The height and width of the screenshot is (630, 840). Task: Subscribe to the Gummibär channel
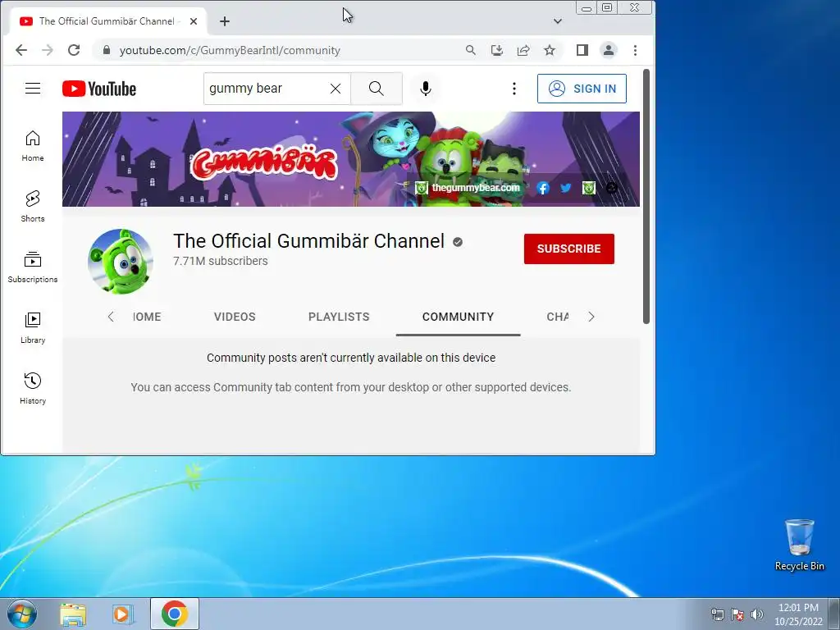[569, 249]
